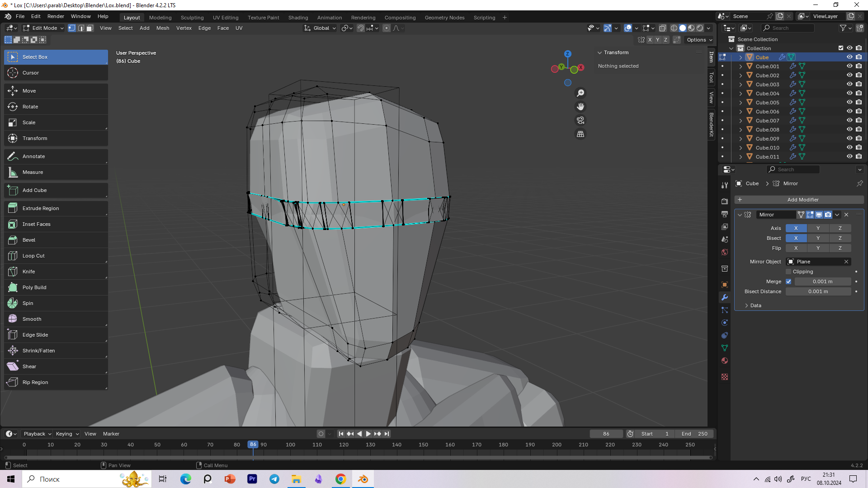The height and width of the screenshot is (488, 868).
Task: Choose the Annotate tool
Action: pos(56,156)
